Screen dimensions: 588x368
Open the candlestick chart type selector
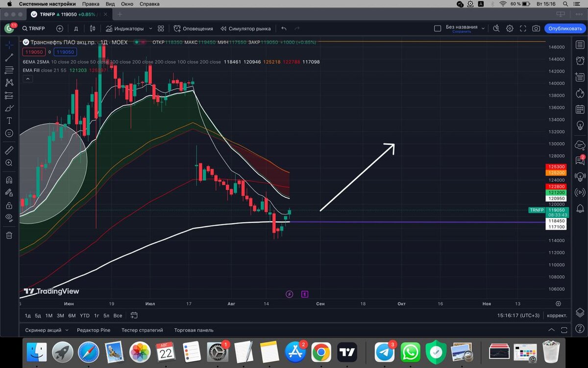click(92, 28)
